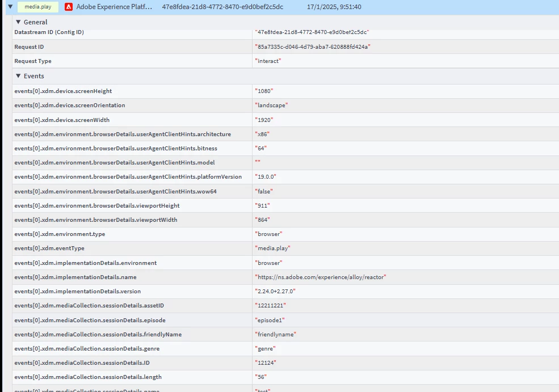The width and height of the screenshot is (559, 392).
Task: Select the viewportWidth parameter name
Action: pos(95,220)
